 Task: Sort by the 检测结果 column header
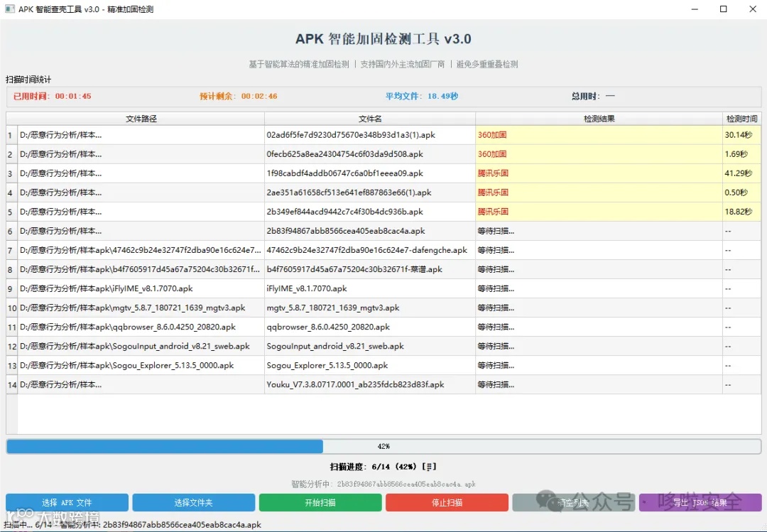point(599,118)
